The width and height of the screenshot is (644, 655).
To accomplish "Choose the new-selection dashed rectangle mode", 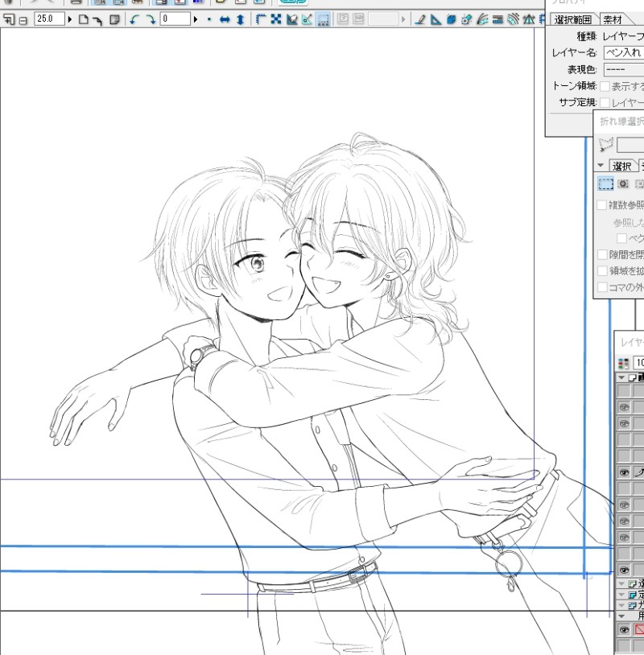I will coord(605,183).
